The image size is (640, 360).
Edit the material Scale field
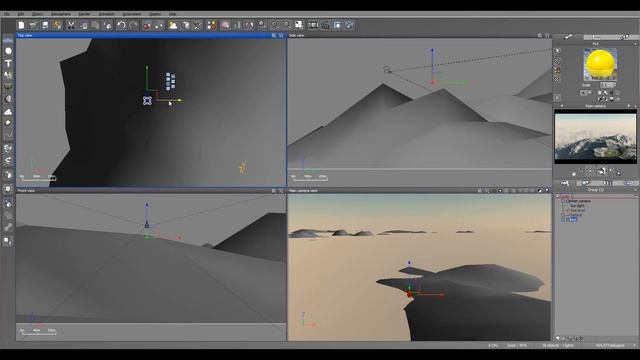pos(607,85)
